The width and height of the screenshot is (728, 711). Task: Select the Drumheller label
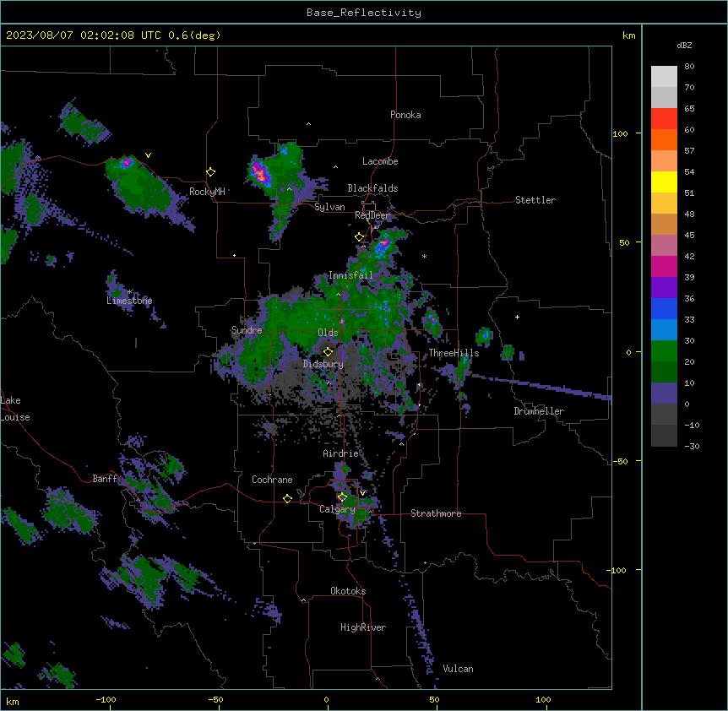[x=539, y=411]
